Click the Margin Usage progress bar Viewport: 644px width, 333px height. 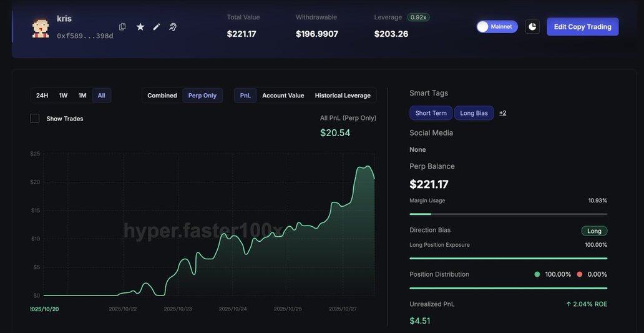point(508,214)
